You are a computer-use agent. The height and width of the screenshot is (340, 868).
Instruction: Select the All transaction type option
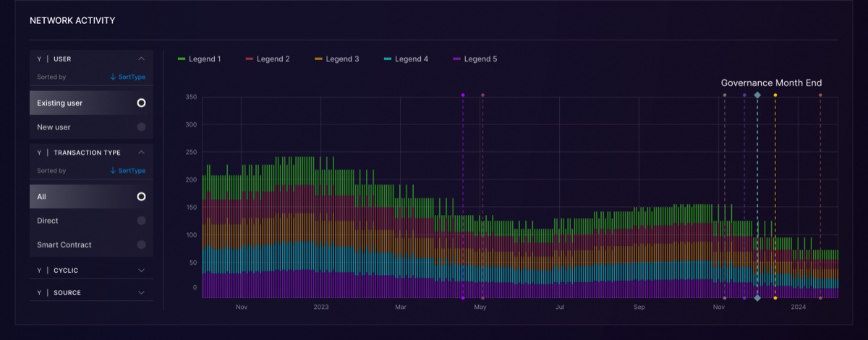click(91, 197)
